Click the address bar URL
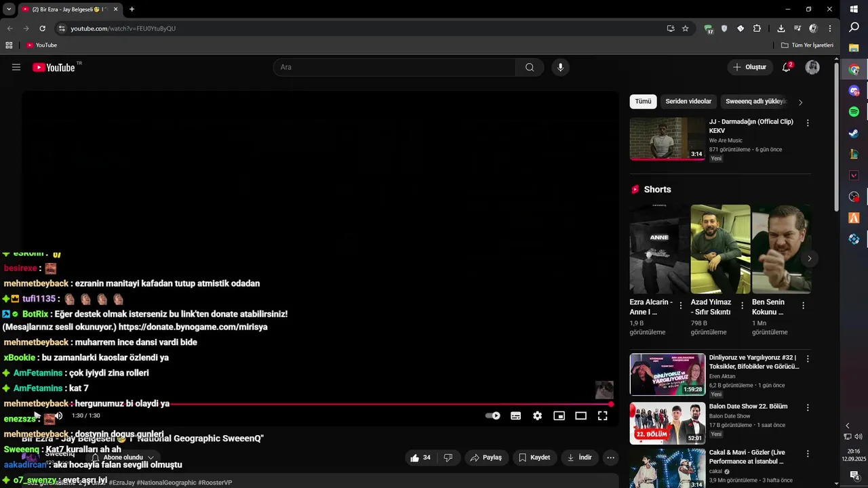 123,28
